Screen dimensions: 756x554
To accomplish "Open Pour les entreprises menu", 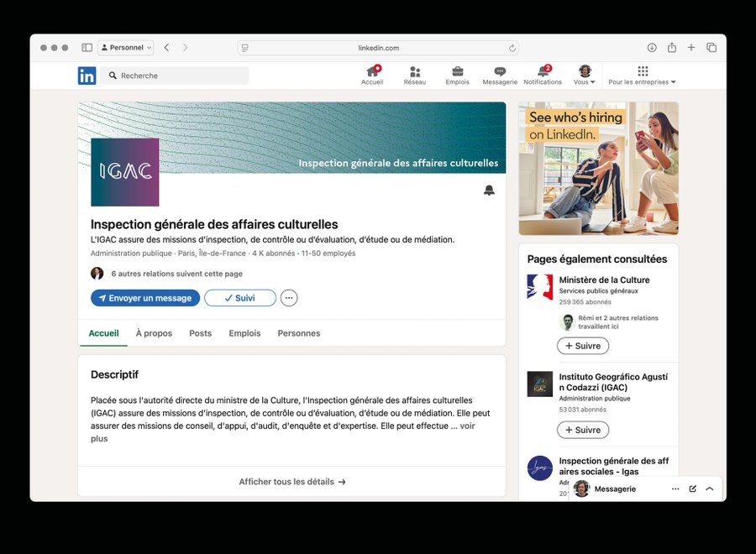I will (643, 76).
